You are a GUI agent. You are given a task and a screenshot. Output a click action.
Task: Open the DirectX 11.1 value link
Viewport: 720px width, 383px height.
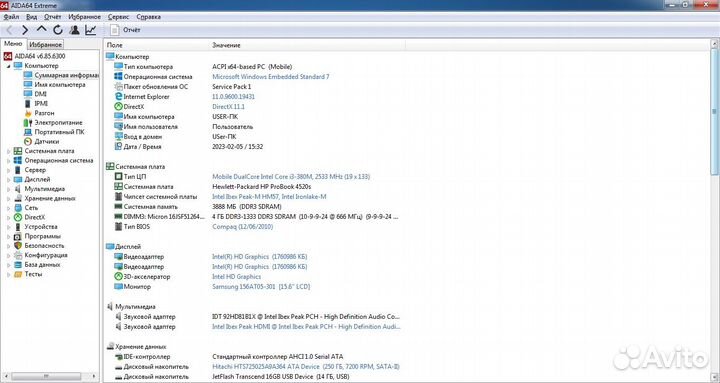click(228, 107)
